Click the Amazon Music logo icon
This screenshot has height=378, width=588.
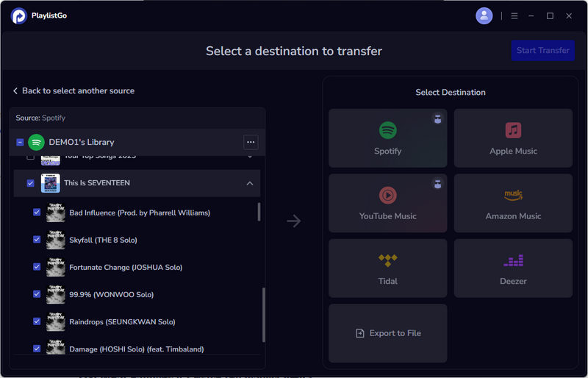[x=513, y=195]
